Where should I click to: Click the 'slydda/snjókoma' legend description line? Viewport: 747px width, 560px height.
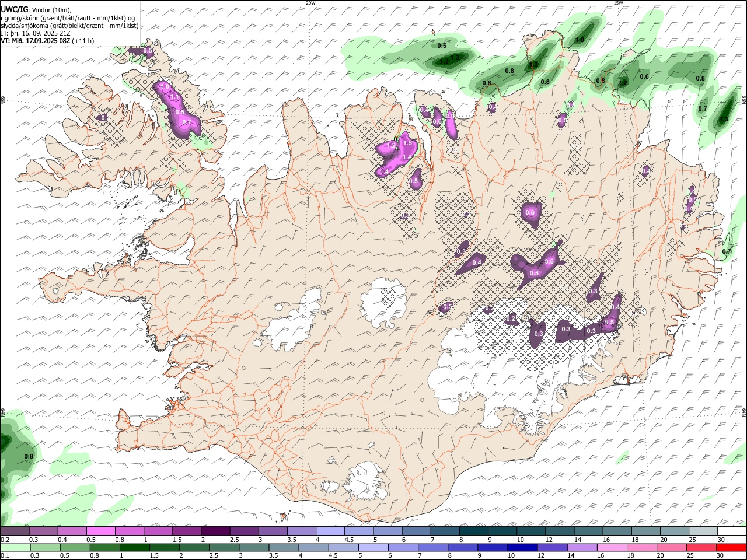pos(69,26)
